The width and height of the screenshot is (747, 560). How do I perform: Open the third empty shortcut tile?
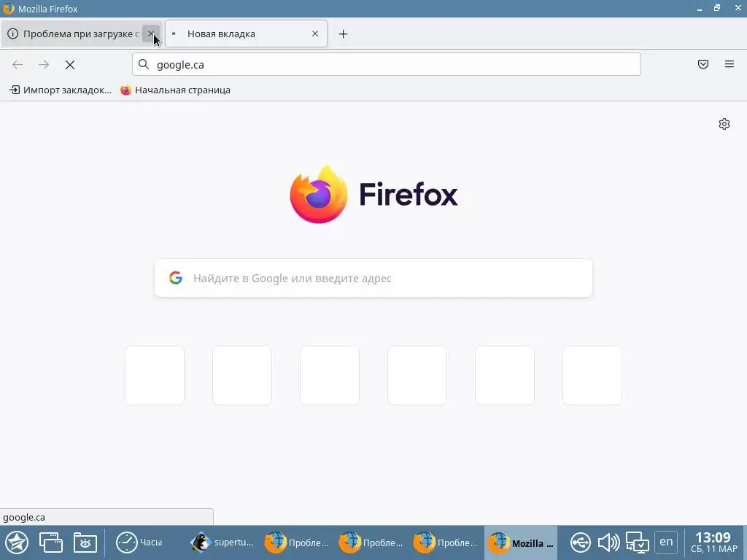click(x=330, y=376)
